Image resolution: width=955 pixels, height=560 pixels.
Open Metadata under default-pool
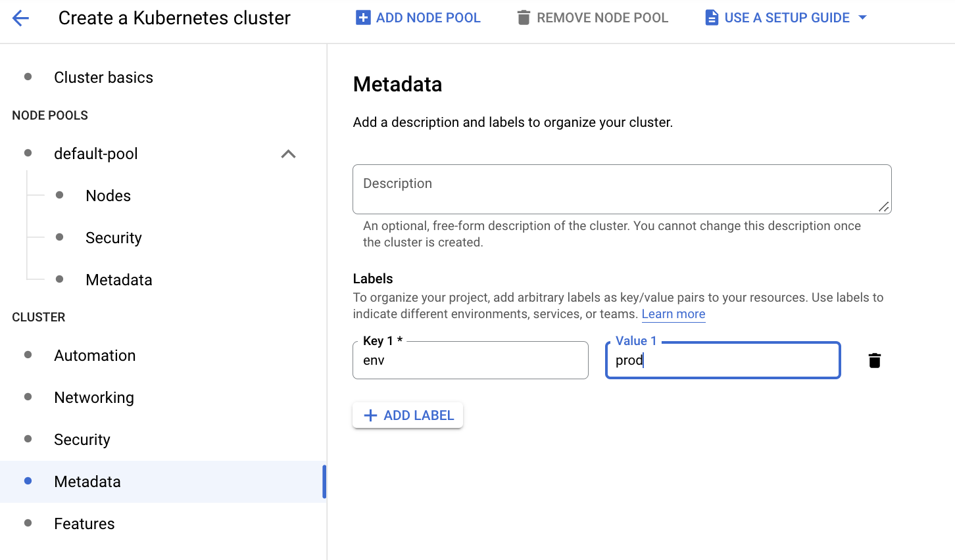coord(119,280)
